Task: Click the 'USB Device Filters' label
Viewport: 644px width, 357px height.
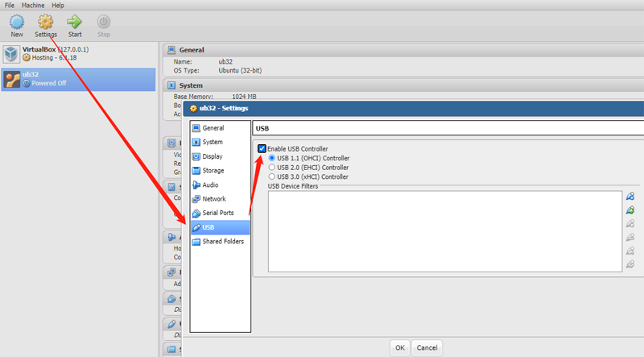Action: coord(293,186)
